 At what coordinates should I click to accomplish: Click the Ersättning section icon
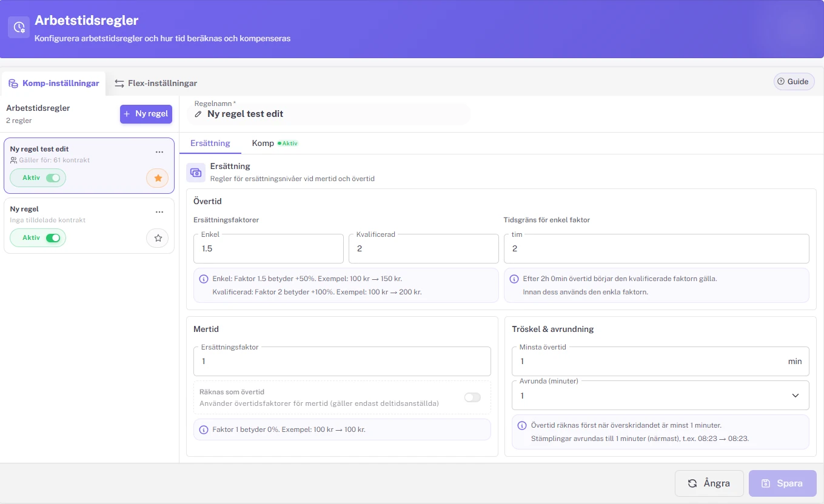point(196,173)
